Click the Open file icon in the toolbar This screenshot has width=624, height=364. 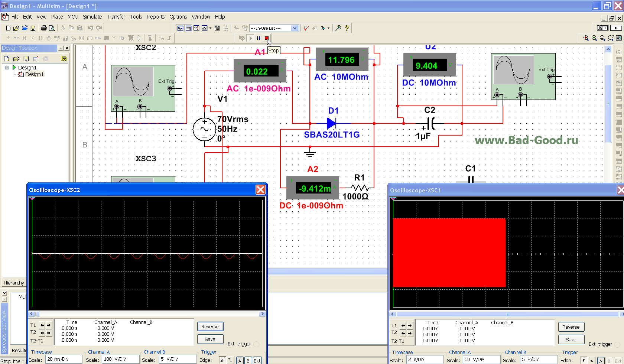pyautogui.click(x=16, y=28)
